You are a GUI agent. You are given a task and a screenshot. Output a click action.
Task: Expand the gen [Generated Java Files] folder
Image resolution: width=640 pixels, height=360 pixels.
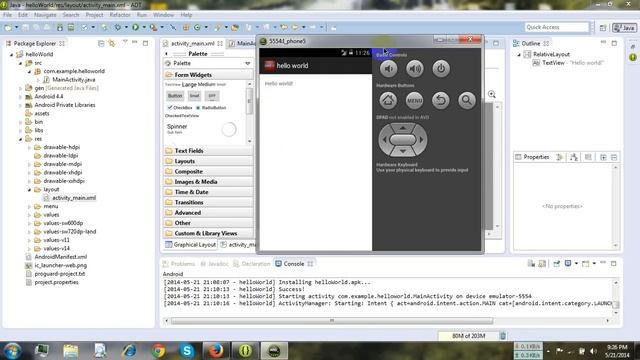tap(20, 88)
